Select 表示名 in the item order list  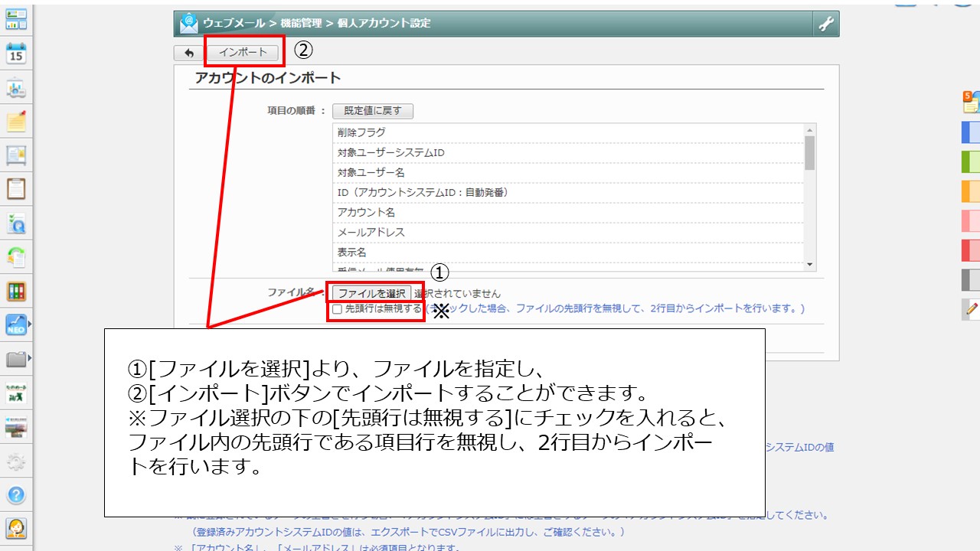pyautogui.click(x=568, y=253)
